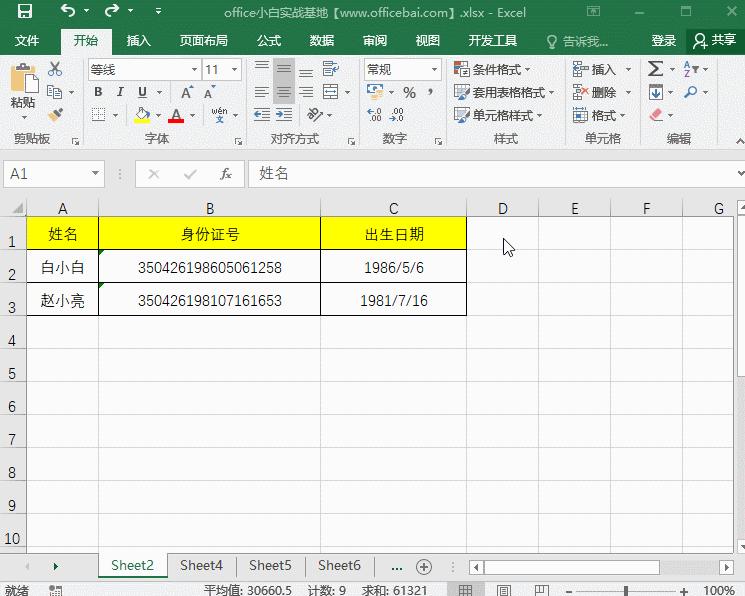Viewport: 745px width, 596px height.
Task: Open the 文件 tab
Action: pos(27,41)
